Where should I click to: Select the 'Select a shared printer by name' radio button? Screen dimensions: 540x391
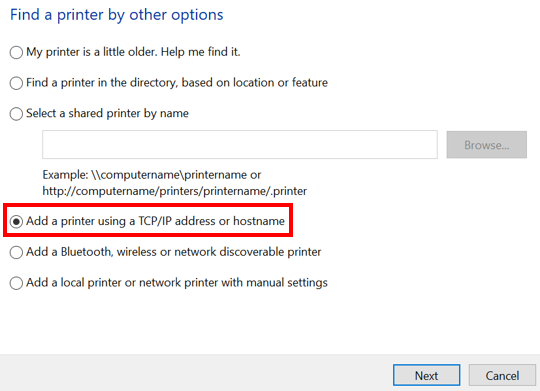16,114
